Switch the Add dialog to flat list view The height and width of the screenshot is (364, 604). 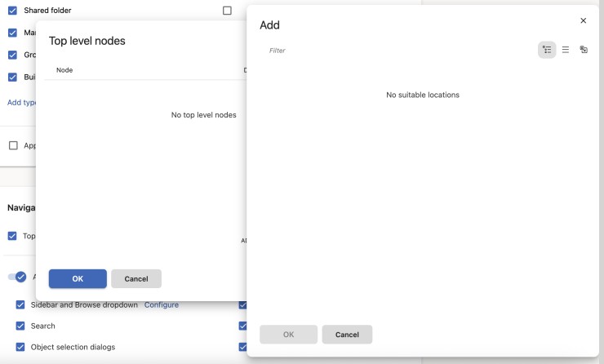(565, 50)
